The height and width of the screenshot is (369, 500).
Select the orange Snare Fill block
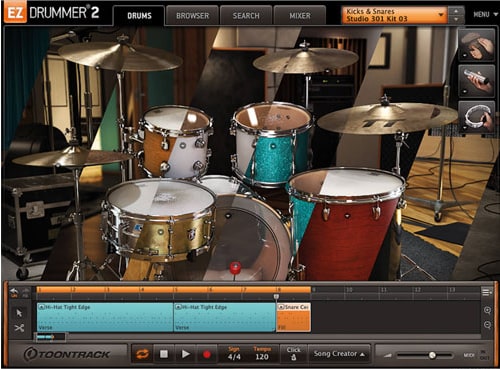[x=294, y=317]
